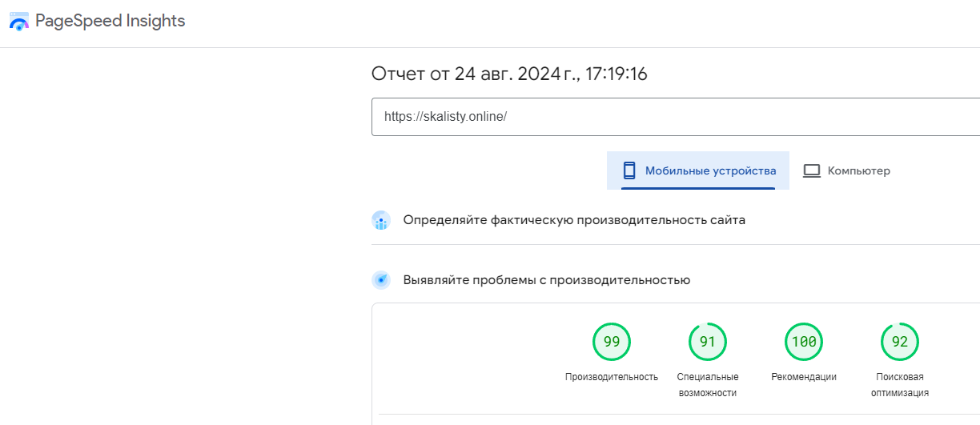This screenshot has height=425, width=980.
Task: Click the mobile phone icon
Action: click(x=629, y=170)
